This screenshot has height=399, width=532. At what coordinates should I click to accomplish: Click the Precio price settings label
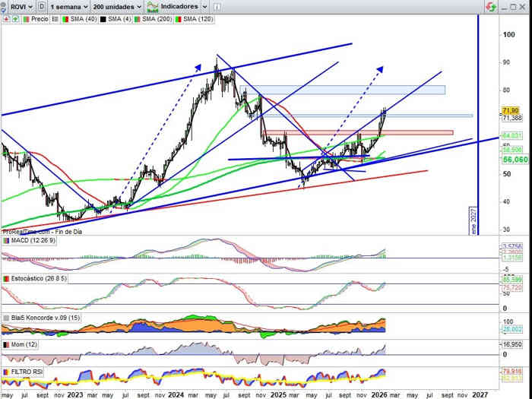coord(38,18)
